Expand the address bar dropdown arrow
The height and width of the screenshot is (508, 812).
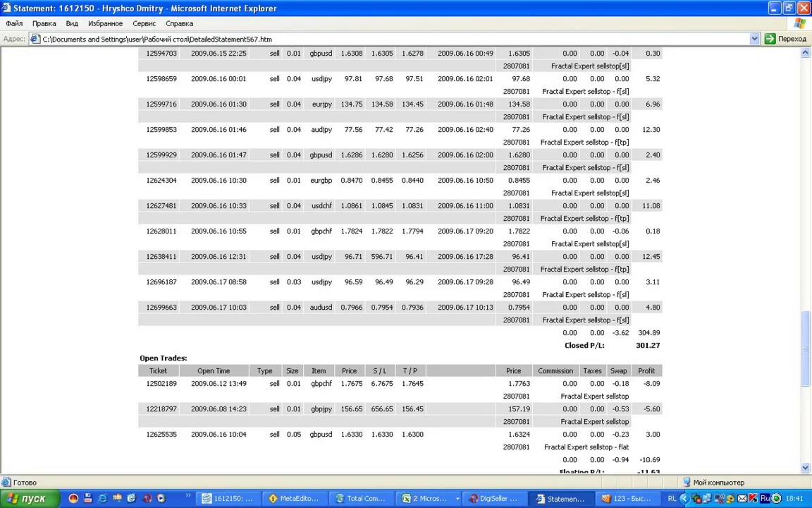pos(754,39)
